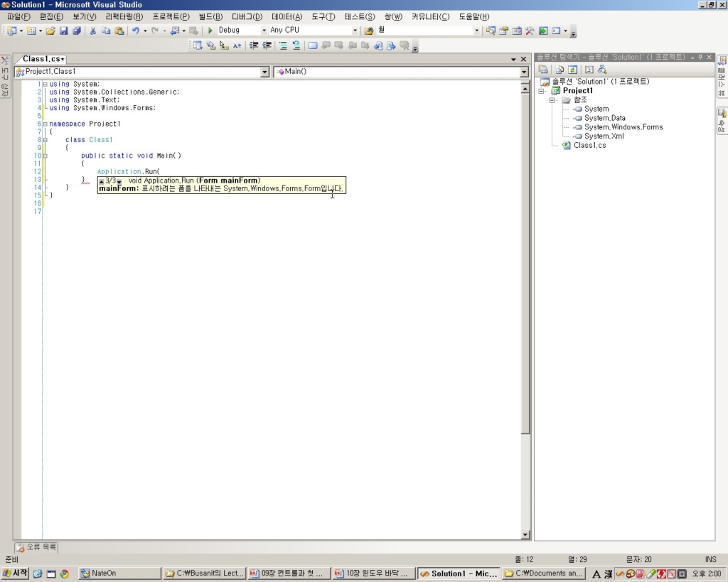Click the Cut scissors icon

pyautogui.click(x=93, y=31)
